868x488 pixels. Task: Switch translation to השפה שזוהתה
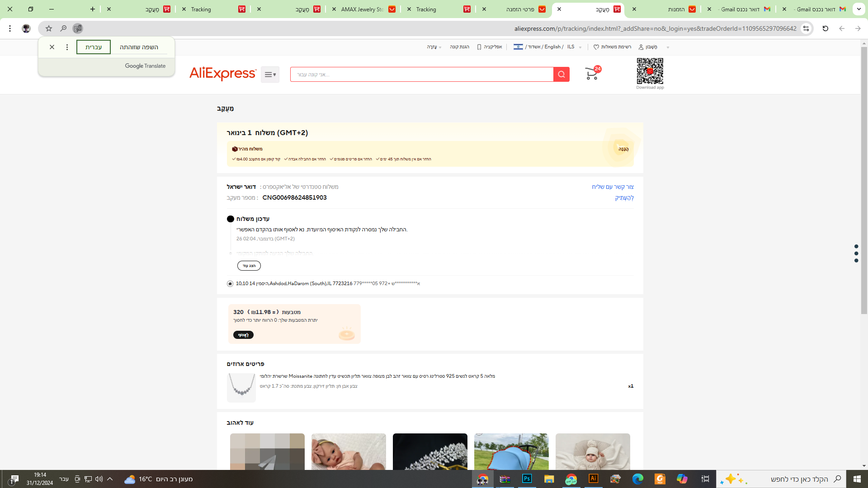pyautogui.click(x=139, y=47)
